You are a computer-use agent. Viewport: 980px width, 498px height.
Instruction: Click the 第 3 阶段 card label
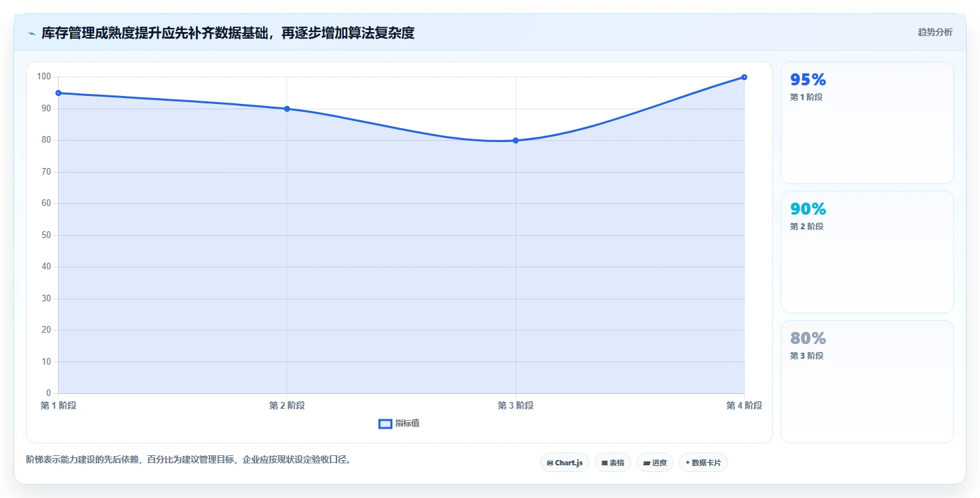(807, 356)
